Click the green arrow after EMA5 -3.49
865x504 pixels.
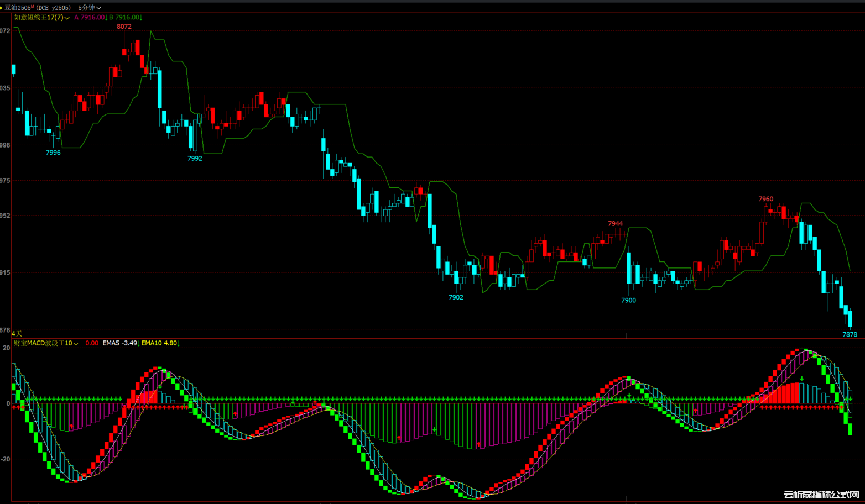click(x=139, y=343)
